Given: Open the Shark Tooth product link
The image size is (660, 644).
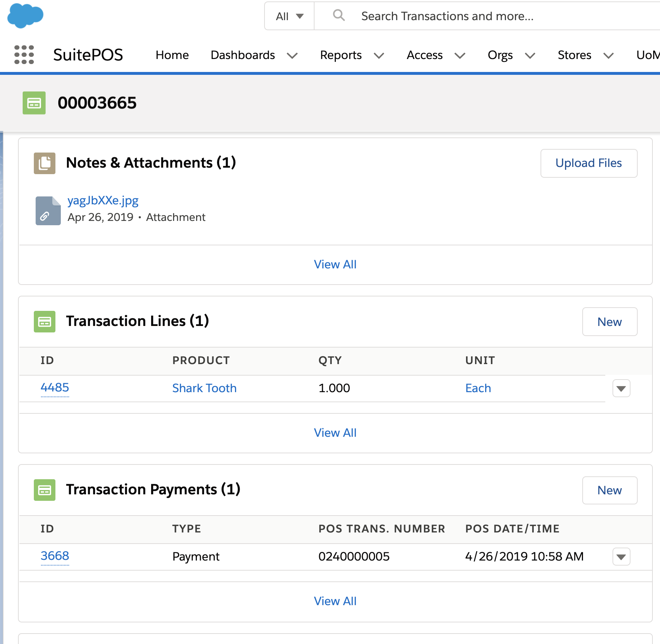Looking at the screenshot, I should [x=204, y=388].
